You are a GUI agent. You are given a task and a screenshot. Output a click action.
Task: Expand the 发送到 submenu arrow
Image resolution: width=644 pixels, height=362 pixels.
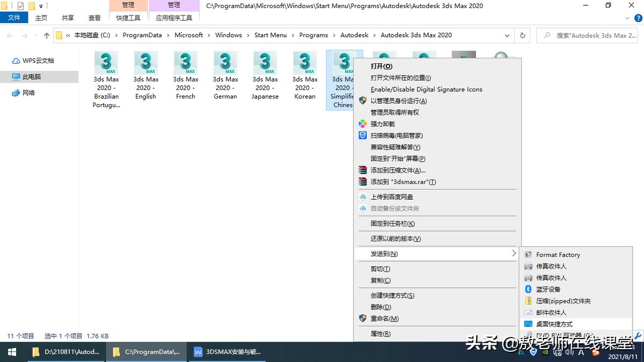(514, 253)
